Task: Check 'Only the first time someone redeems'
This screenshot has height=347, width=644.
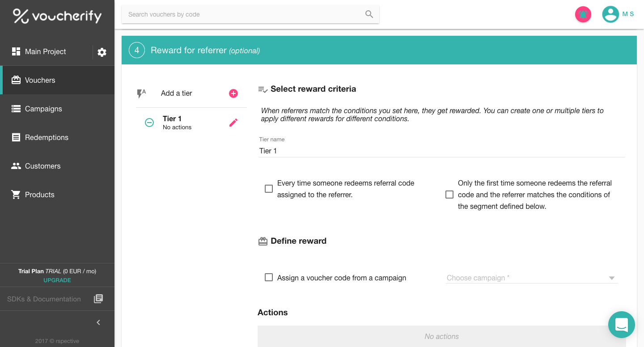Action: (449, 195)
